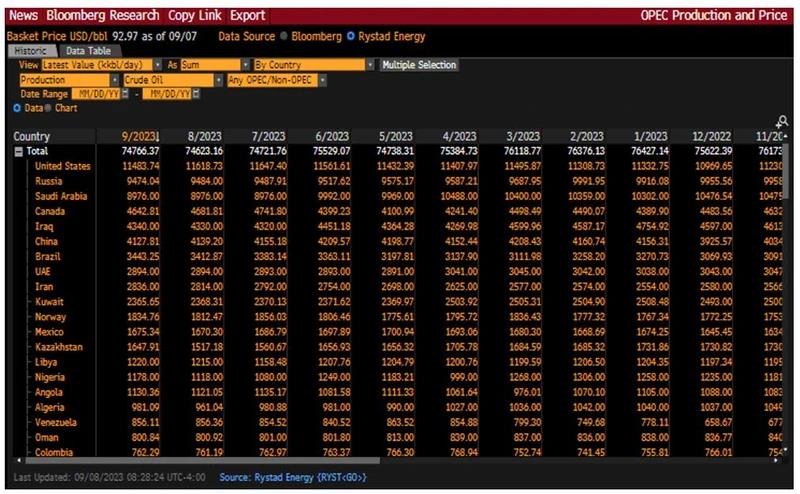
Task: Collapse the Total row tree expander
Action: (x=18, y=151)
